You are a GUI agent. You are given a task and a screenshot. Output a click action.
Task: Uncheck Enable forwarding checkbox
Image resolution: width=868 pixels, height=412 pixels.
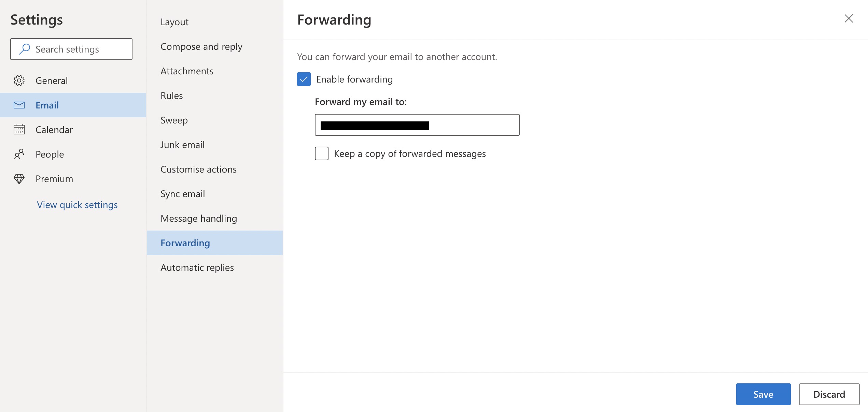click(x=304, y=79)
